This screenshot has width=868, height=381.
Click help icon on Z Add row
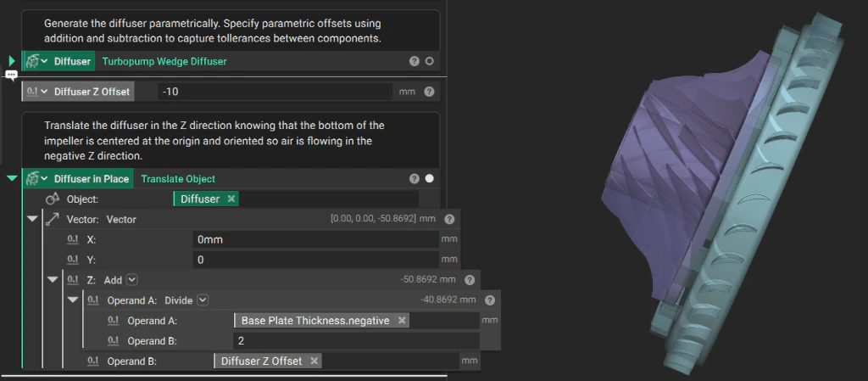pos(470,280)
